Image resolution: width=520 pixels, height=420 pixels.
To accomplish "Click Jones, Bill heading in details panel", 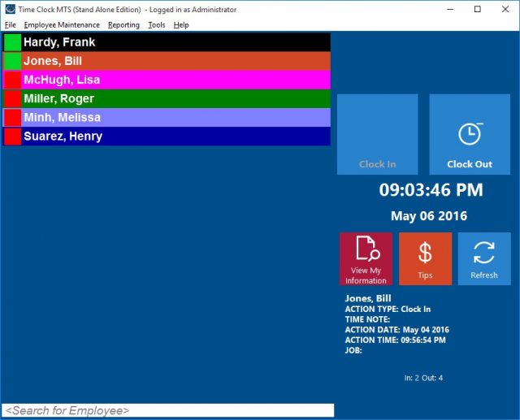I will [x=368, y=298].
